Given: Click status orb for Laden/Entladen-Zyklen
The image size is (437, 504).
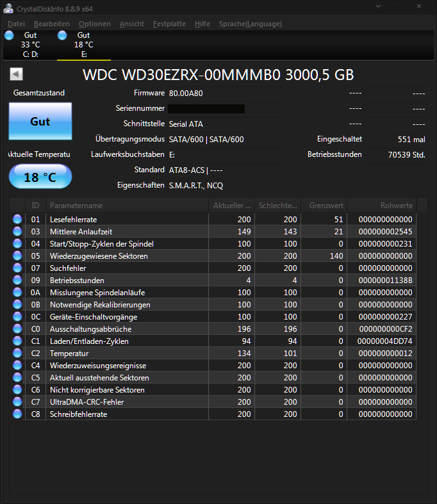Looking at the screenshot, I should (x=17, y=341).
